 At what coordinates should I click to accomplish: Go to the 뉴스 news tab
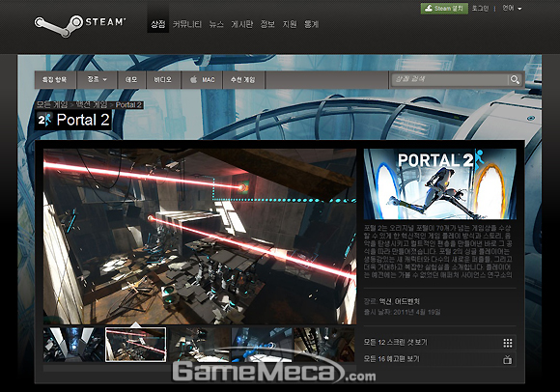click(x=216, y=24)
